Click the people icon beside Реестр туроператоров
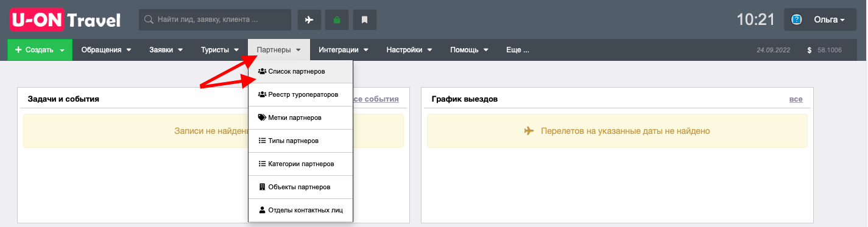 [262, 94]
